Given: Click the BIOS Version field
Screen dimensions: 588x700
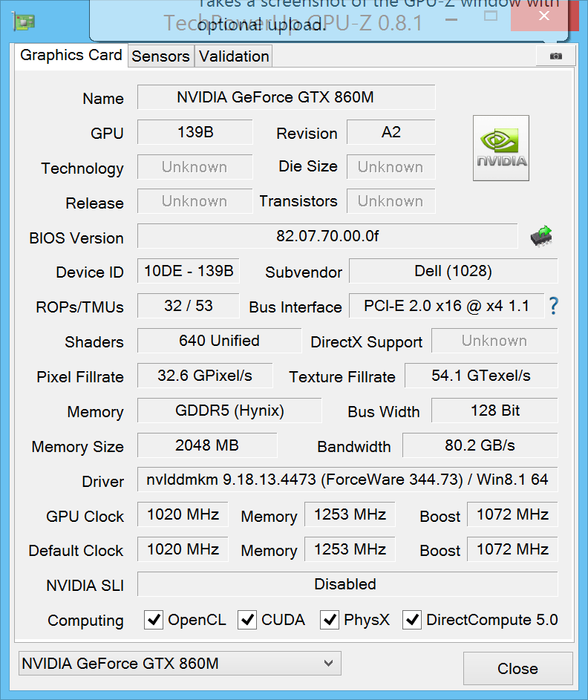Looking at the screenshot, I should pyautogui.click(x=327, y=237).
